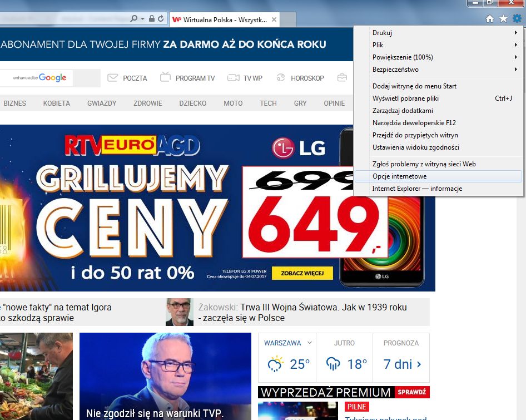Choose Przejdź do przypiętych witryn
Viewport: 526px width, 420px height.
click(x=438, y=135)
